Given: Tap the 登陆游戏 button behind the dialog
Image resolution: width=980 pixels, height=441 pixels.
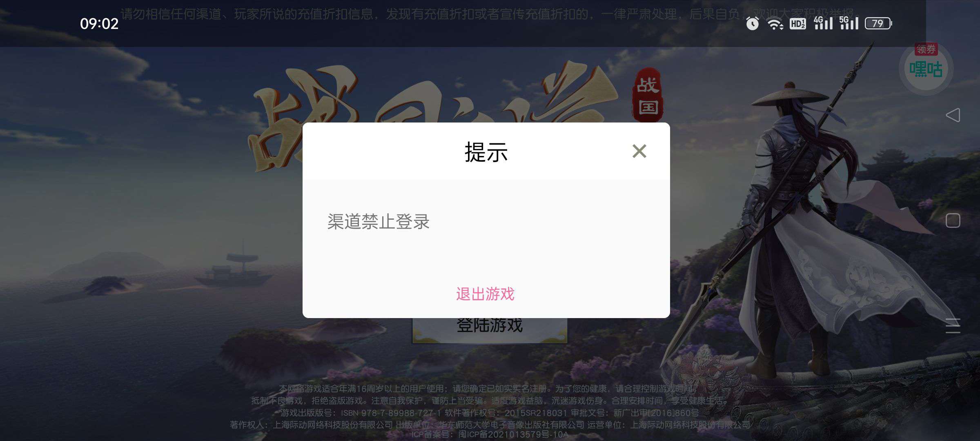Looking at the screenshot, I should pyautogui.click(x=490, y=330).
